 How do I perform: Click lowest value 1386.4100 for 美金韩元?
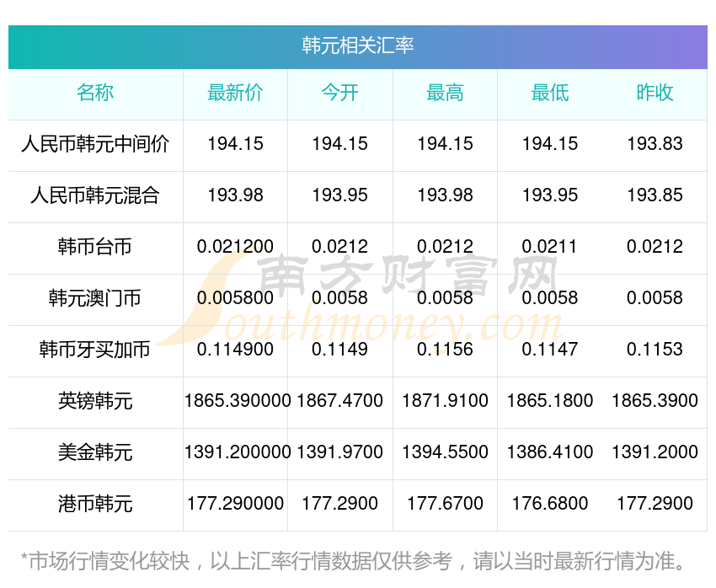pyautogui.click(x=550, y=452)
